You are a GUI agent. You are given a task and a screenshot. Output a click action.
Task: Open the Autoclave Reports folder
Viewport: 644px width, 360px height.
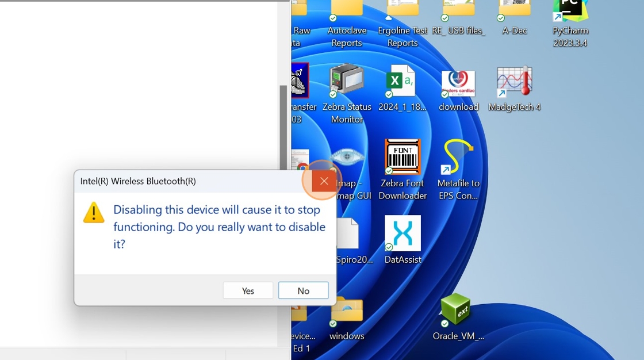click(347, 24)
